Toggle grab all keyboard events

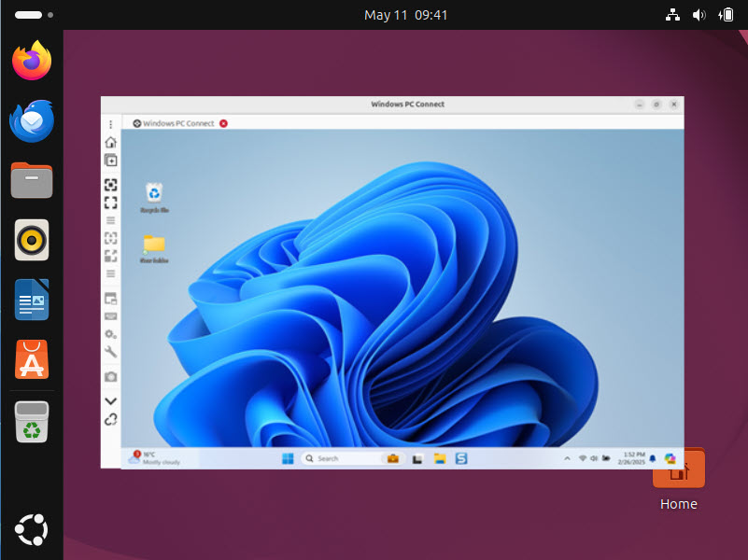pyautogui.click(x=111, y=316)
